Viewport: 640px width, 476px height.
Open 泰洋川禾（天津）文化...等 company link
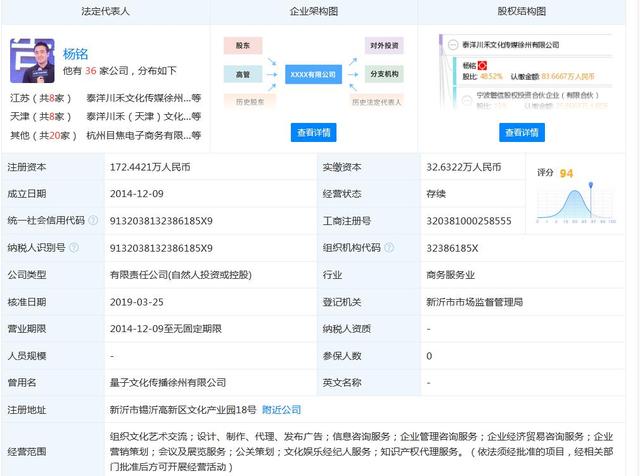(x=144, y=117)
